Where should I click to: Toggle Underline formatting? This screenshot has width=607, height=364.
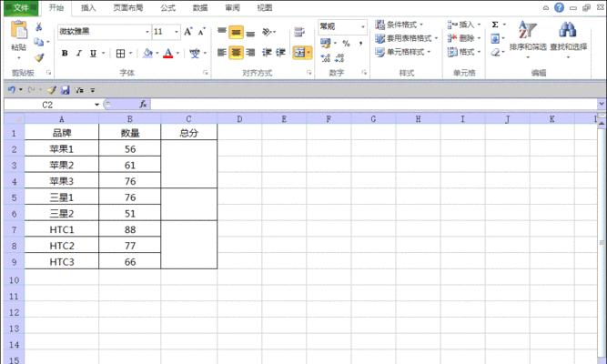[93, 53]
